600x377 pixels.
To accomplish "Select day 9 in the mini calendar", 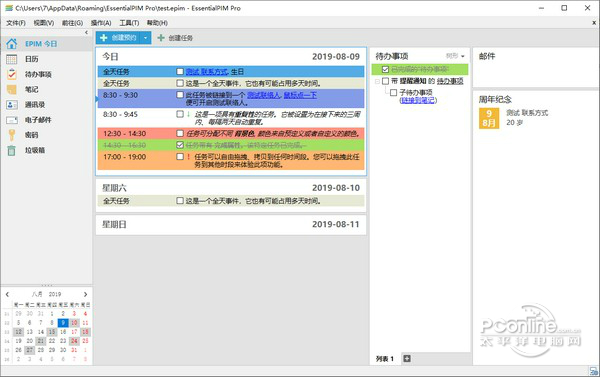I will click(63, 323).
